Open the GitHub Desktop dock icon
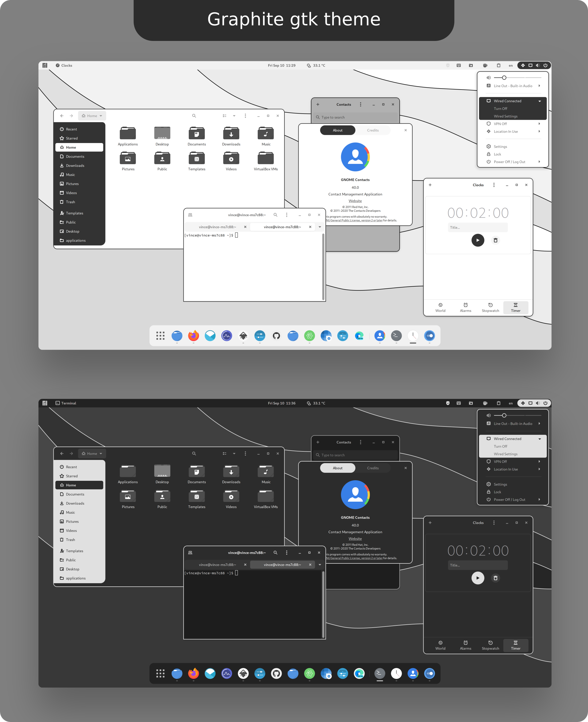 pos(276,336)
